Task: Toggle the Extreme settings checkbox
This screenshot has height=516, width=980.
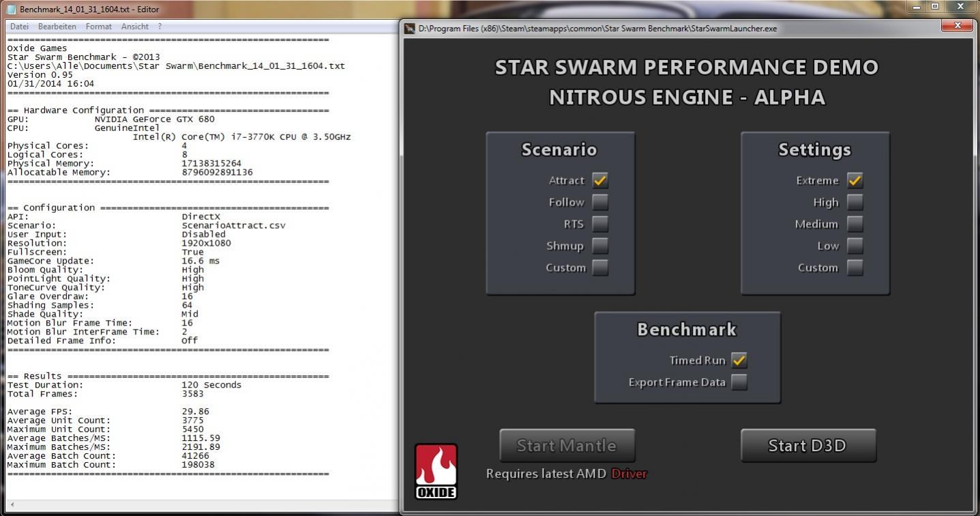Action: point(855,180)
